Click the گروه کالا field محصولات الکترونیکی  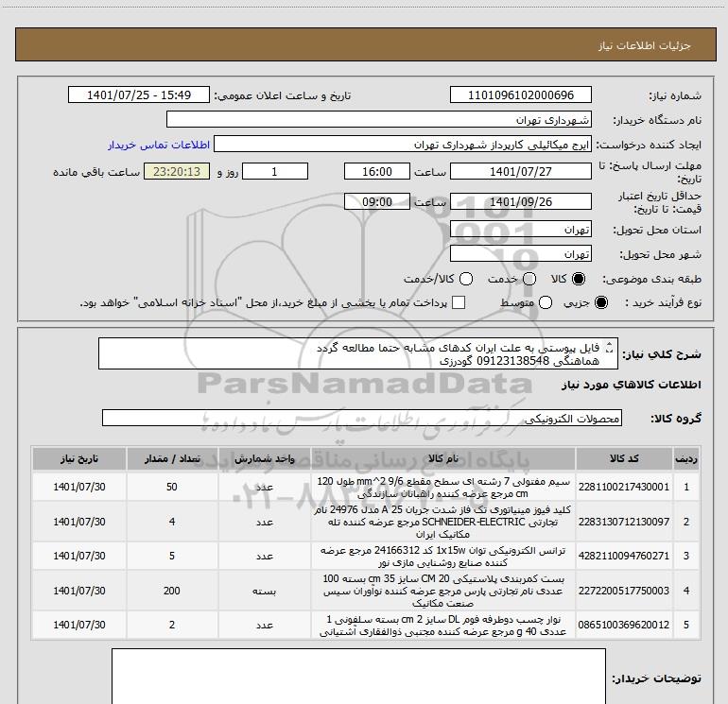click(362, 418)
